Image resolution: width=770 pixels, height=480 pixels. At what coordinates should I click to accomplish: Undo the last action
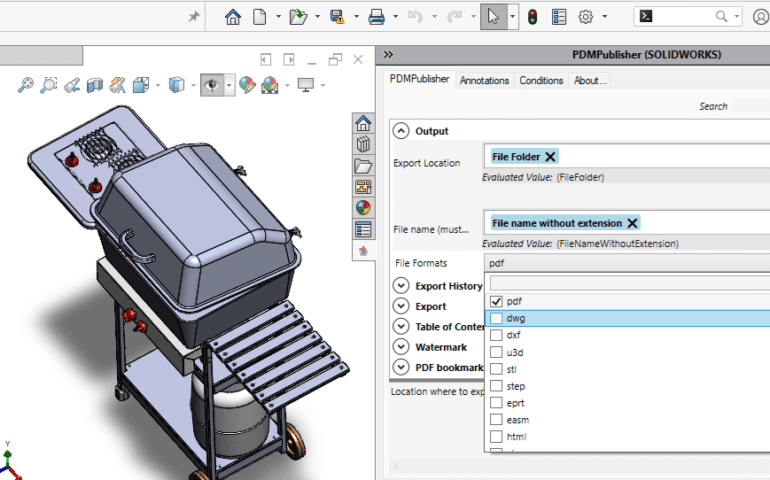(415, 17)
